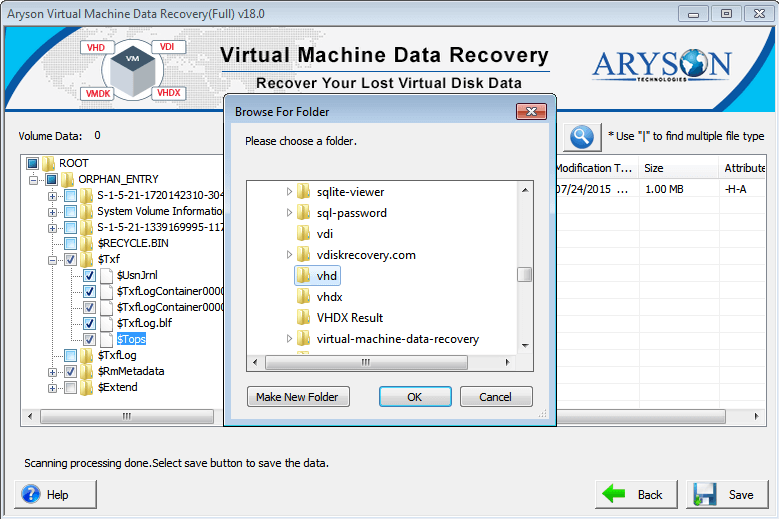Click the $UsnJrnl file icon
The image size is (779, 519).
pos(106,275)
